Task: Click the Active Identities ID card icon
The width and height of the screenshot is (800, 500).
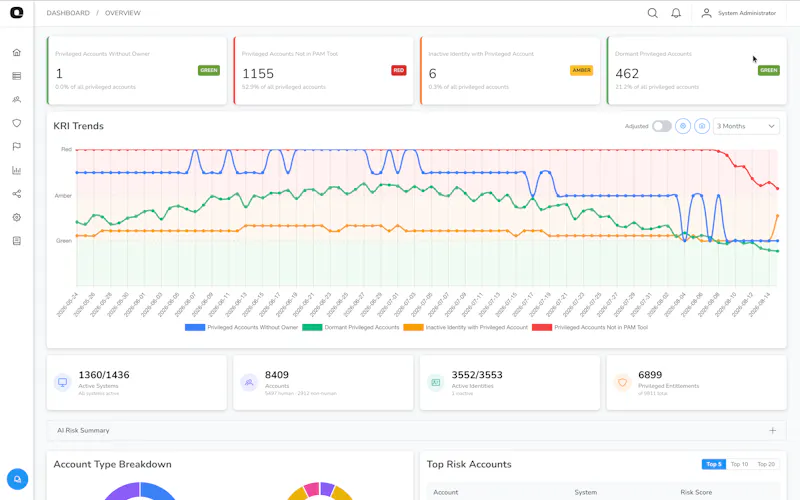Action: pyautogui.click(x=436, y=382)
